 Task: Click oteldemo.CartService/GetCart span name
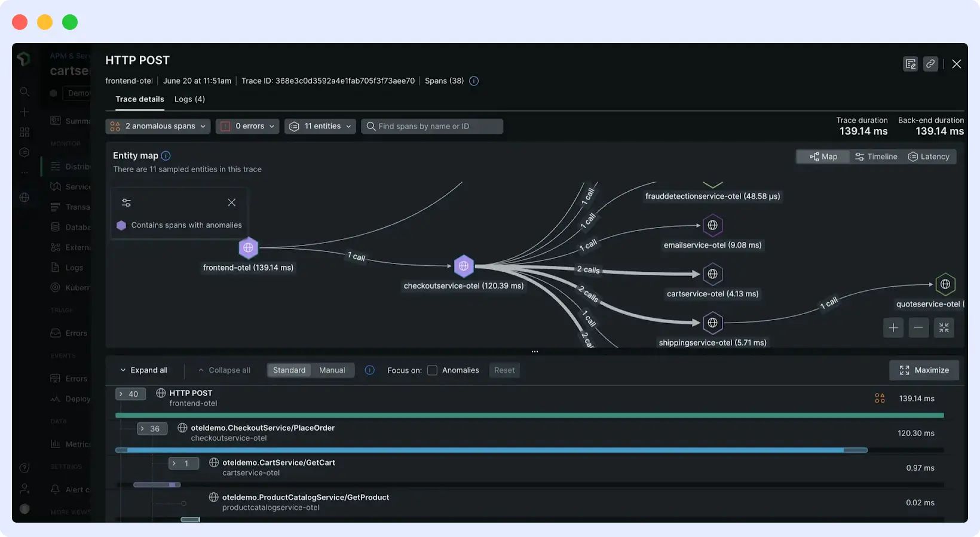(278, 462)
